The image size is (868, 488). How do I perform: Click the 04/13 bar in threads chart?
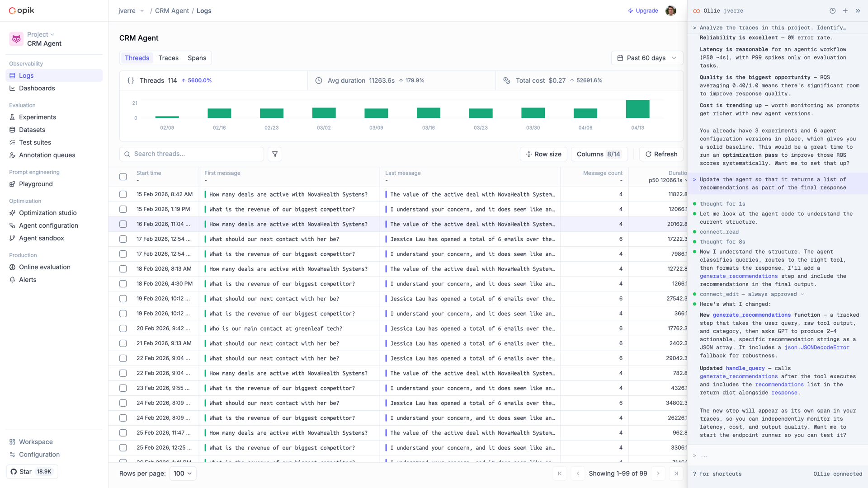coord(637,109)
